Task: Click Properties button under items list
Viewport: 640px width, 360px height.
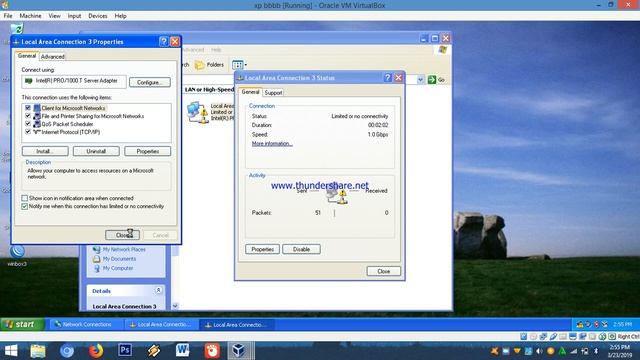Action: click(x=147, y=151)
